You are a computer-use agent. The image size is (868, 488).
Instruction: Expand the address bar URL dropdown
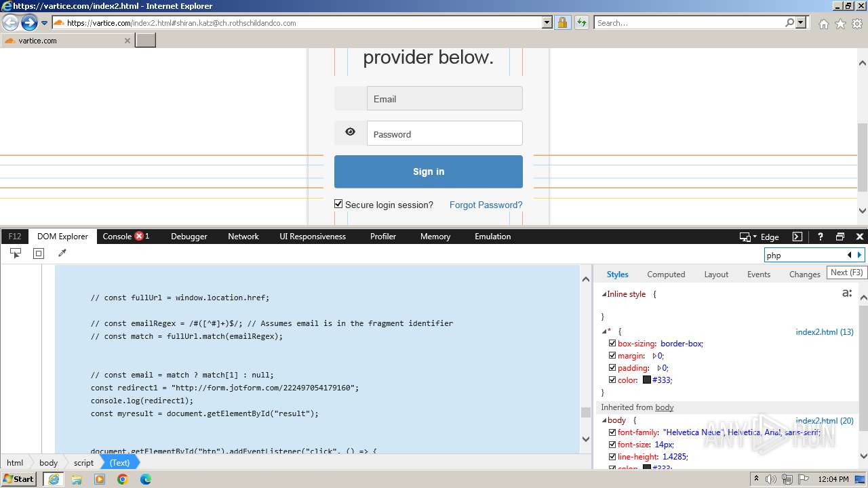(x=547, y=23)
